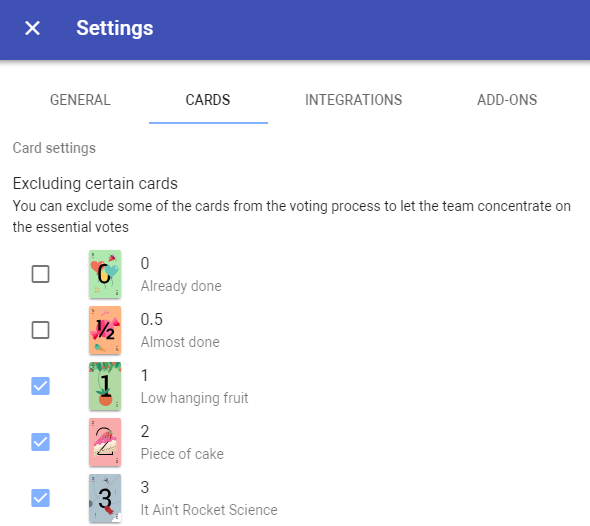This screenshot has width=590, height=526.
Task: Click the orange ½ card image
Action: [x=105, y=330]
